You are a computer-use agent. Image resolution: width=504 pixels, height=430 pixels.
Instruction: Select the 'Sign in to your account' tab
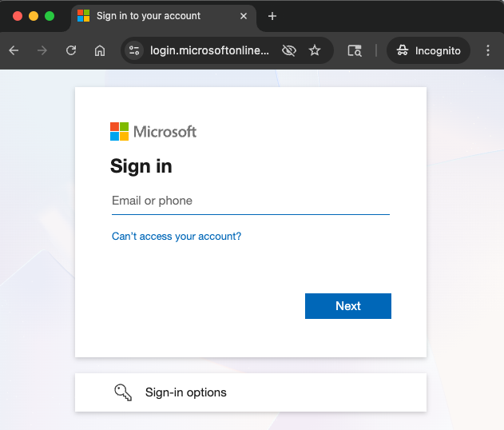pos(163,16)
